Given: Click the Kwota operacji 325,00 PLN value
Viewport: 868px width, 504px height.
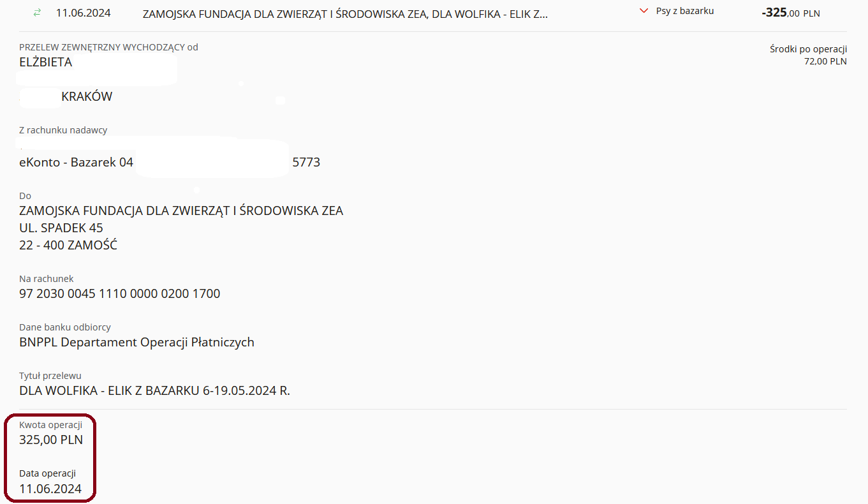Looking at the screenshot, I should [x=51, y=440].
